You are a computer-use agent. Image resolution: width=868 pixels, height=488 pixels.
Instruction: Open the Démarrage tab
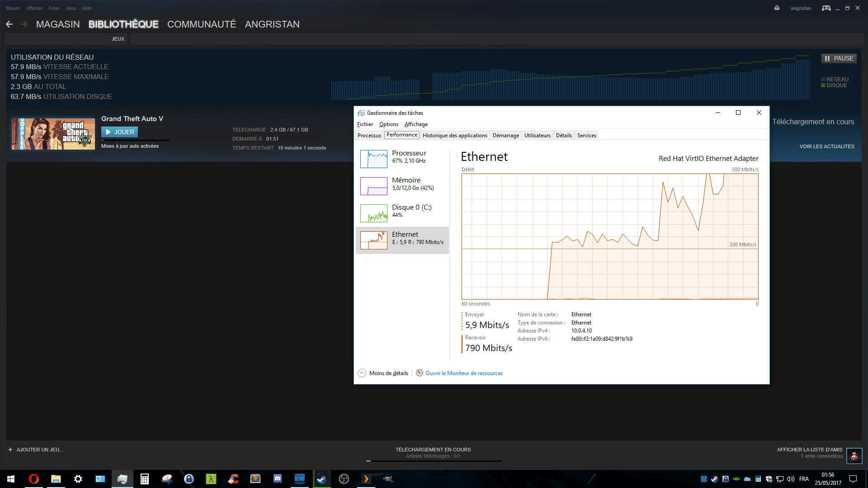[x=506, y=136]
